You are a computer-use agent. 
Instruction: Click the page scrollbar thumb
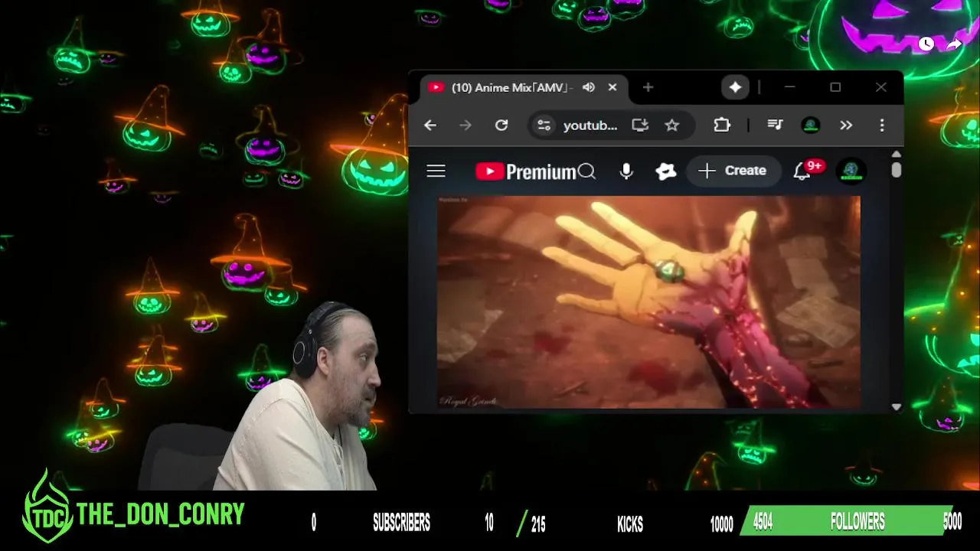[897, 170]
